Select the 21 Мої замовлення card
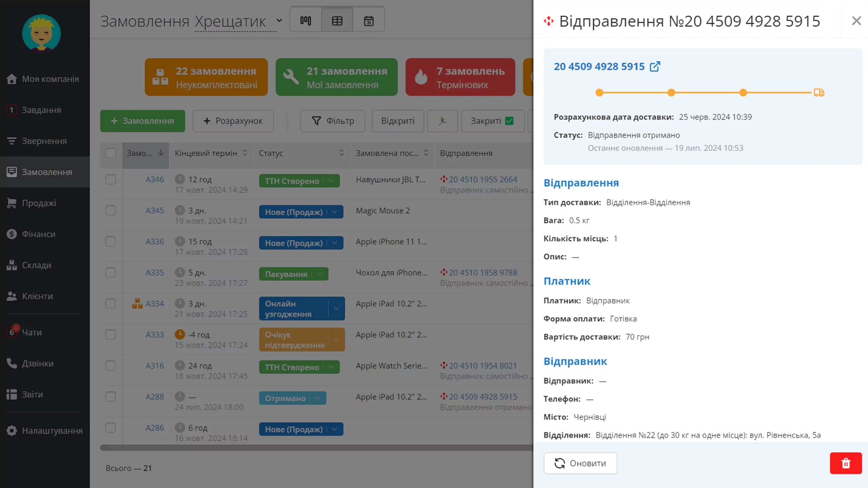 336,77
